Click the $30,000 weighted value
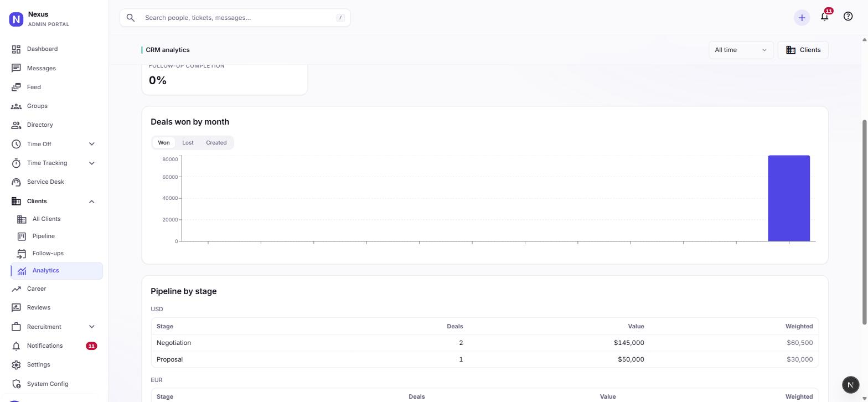Screen dimensions: 868x402 (799, 359)
